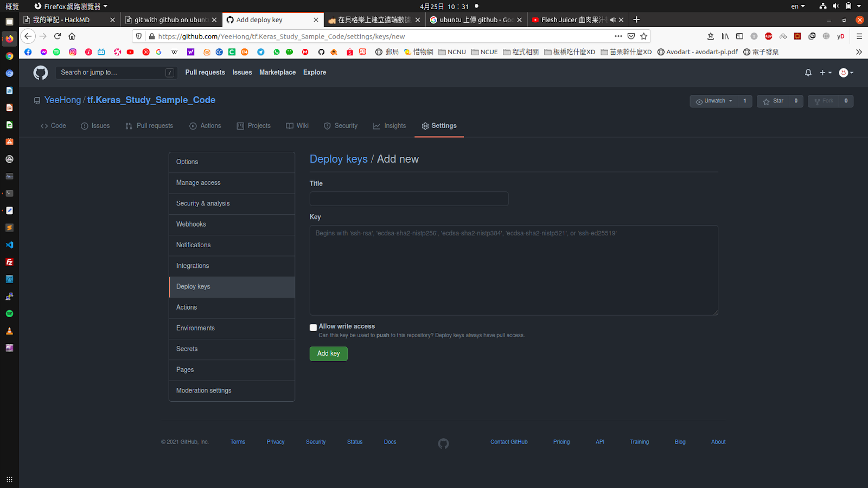Open the Yahoo bookmark icon
Screen dimensions: 868x488
(x=191, y=52)
